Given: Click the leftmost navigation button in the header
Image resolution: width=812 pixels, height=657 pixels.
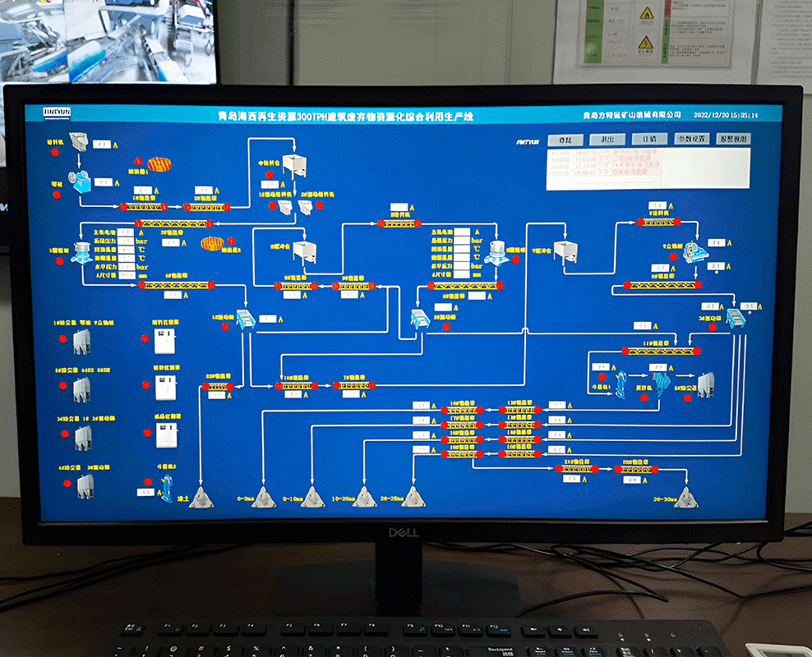Looking at the screenshot, I should pyautogui.click(x=567, y=140).
